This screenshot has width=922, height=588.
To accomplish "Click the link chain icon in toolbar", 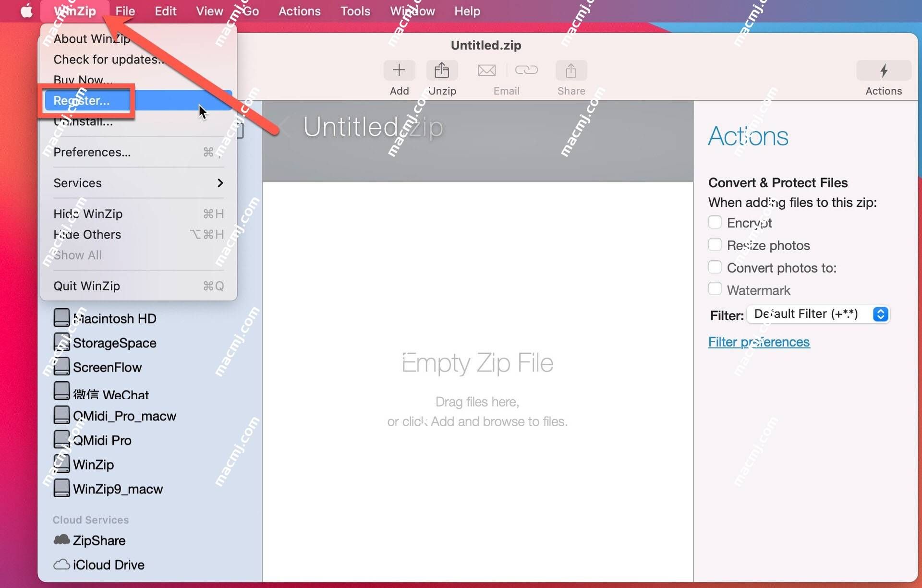I will 526,70.
